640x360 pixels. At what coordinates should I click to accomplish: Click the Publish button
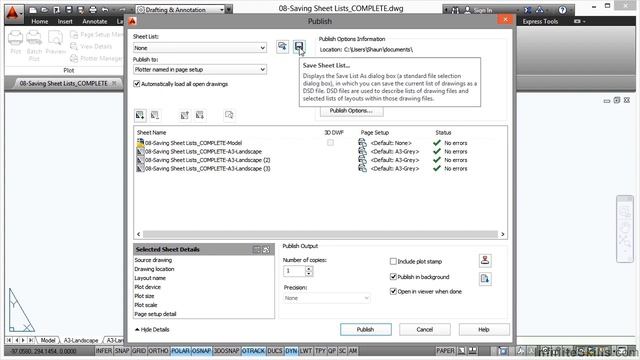click(366, 329)
